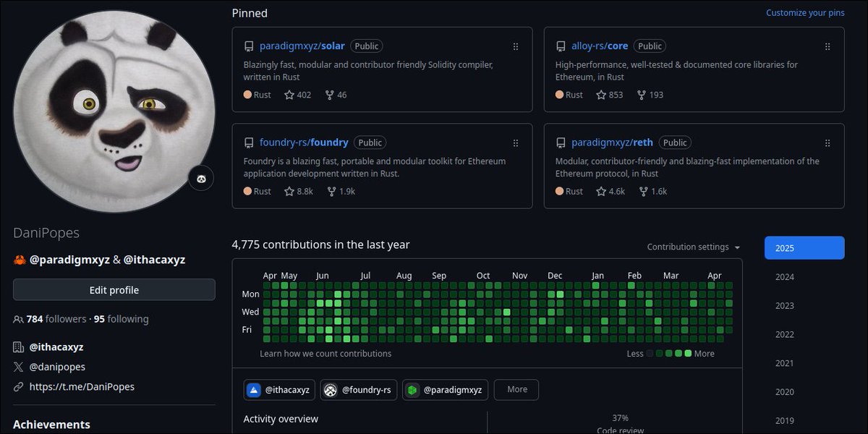Open the 784 followers link
The height and width of the screenshot is (434, 868).
[x=56, y=319]
